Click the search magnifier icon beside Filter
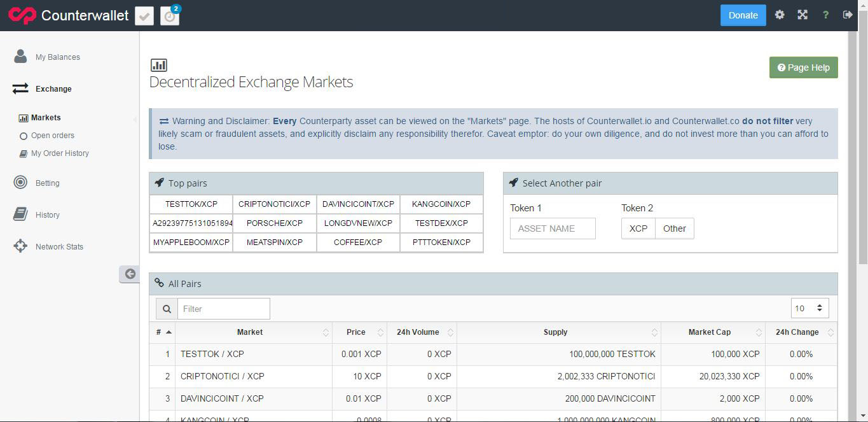Viewport: 868px width, 422px height. (167, 309)
